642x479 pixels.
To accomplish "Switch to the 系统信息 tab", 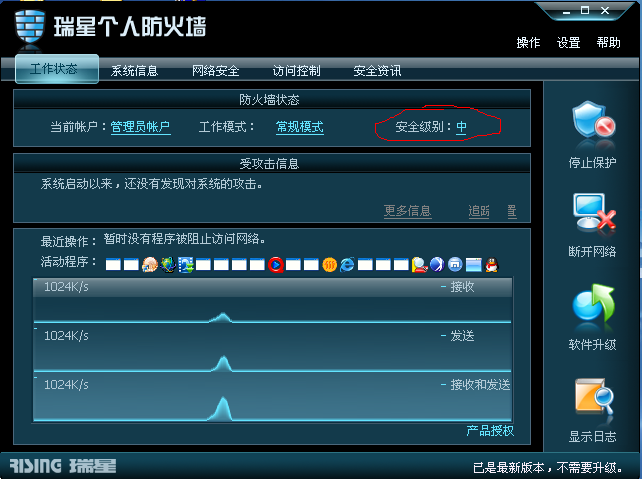I will (x=134, y=71).
